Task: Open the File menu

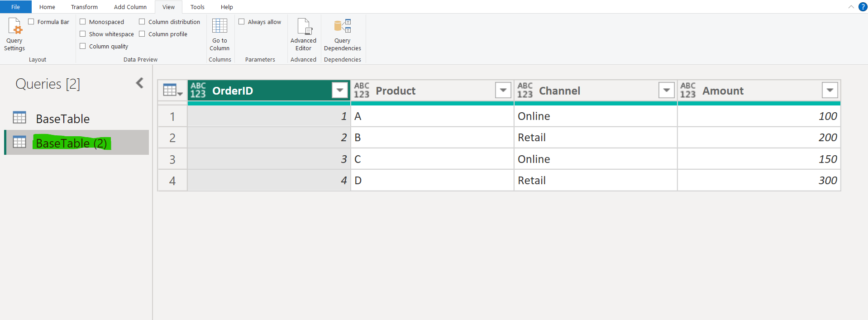Action: (15, 7)
